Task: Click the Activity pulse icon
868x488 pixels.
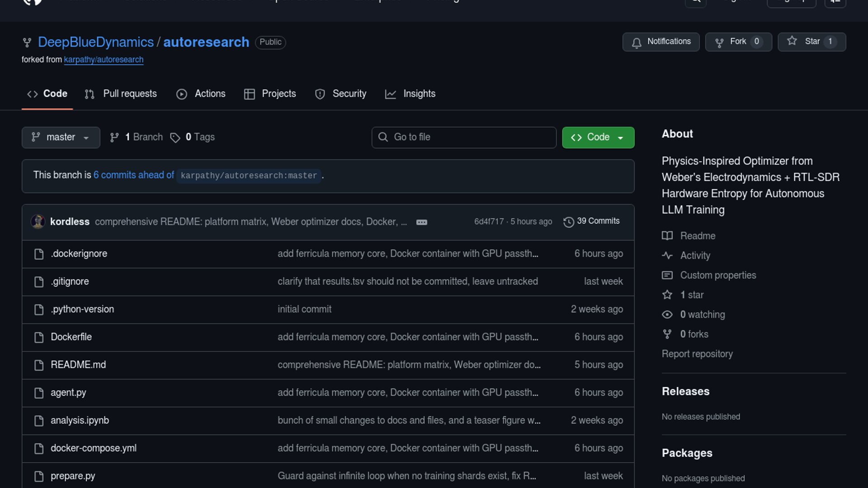Action: point(667,255)
